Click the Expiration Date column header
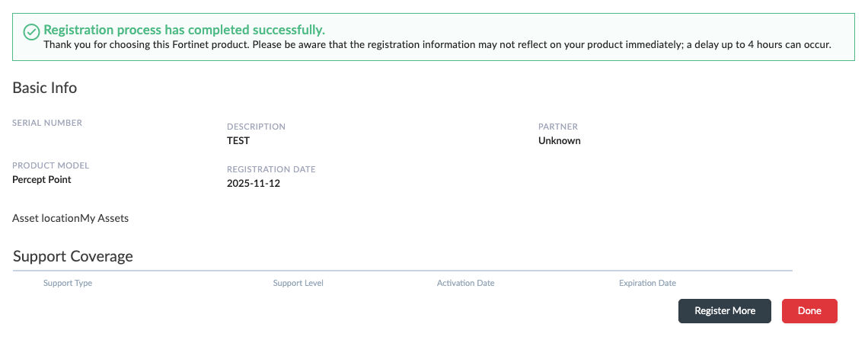The height and width of the screenshot is (337, 868). point(647,284)
